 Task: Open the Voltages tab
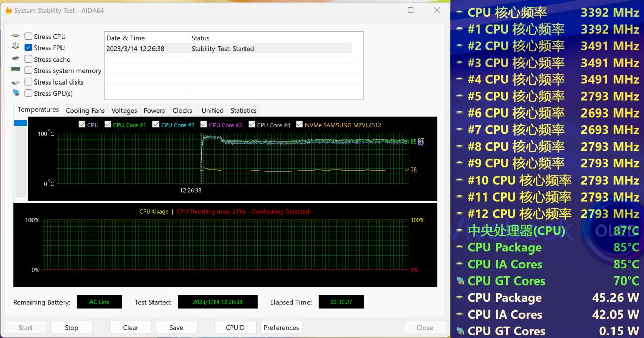click(124, 110)
